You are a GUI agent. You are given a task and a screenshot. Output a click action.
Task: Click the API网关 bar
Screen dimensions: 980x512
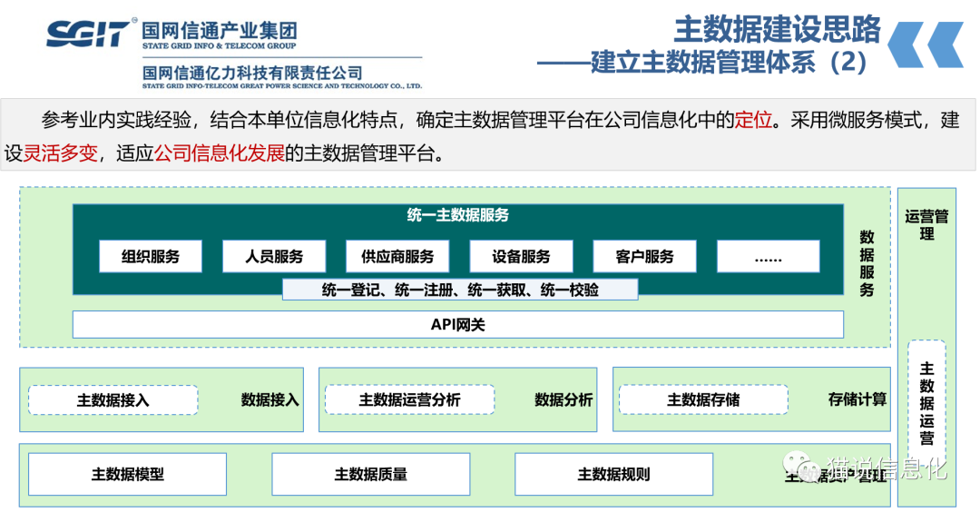point(457,325)
